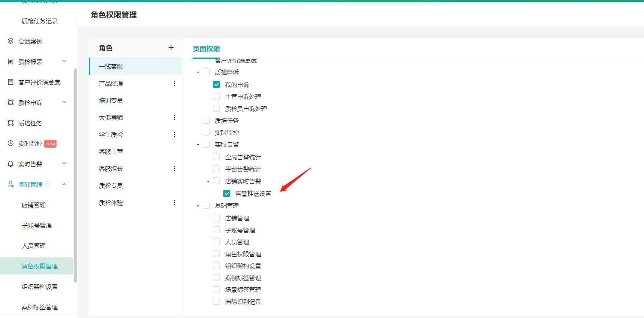Check the 场景标签管理 permission box
The image size is (644, 318).
tap(216, 289)
